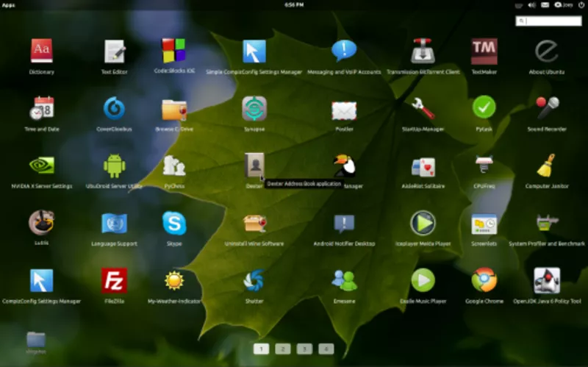
Task: Open Uninstall Wine Software
Action: (x=254, y=224)
